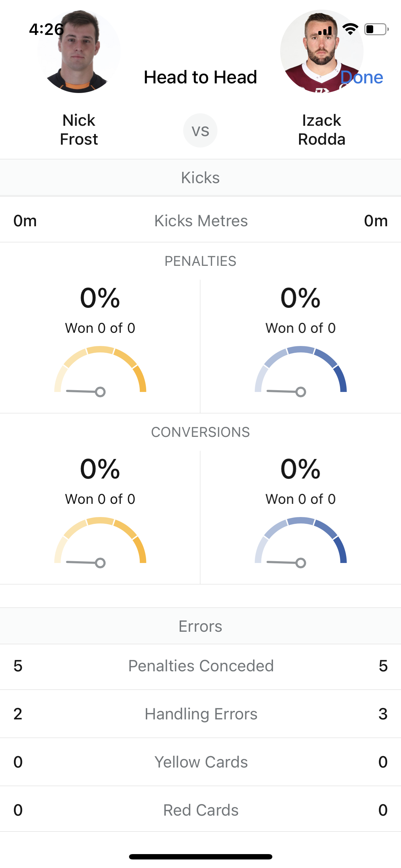Tap Izack Rodda's blue penalties gauge
The width and height of the screenshot is (401, 868).
(301, 371)
